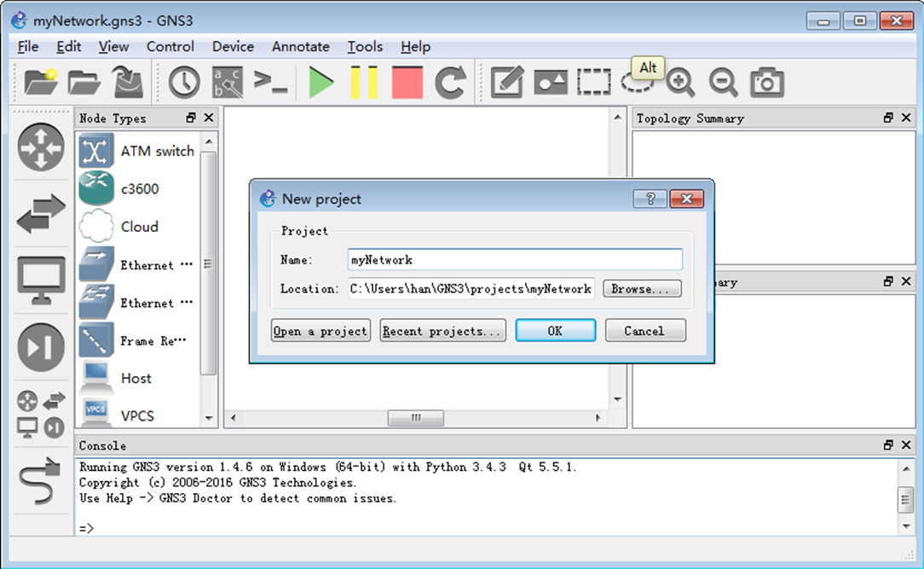The width and height of the screenshot is (924, 569).
Task: Float the Console panel
Action: click(888, 445)
